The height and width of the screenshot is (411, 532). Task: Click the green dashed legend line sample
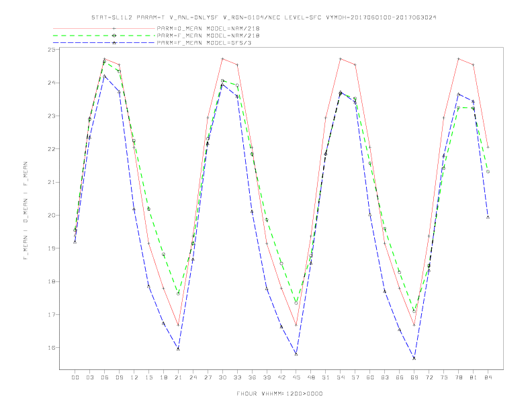[104, 36]
